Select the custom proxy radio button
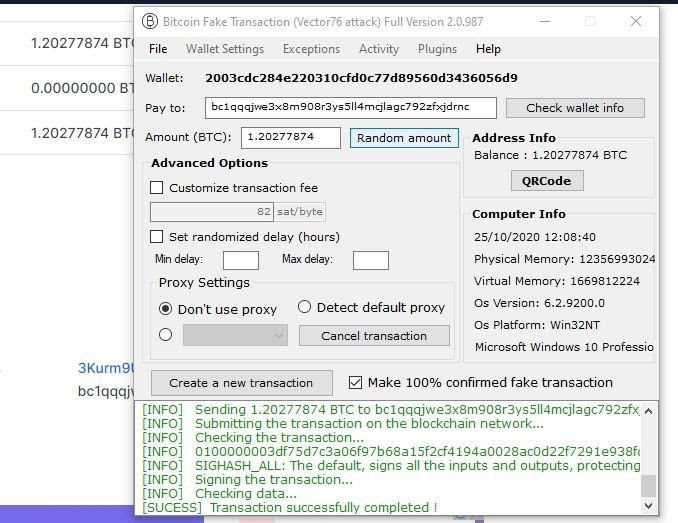The width and height of the screenshot is (678, 523). coord(165,335)
